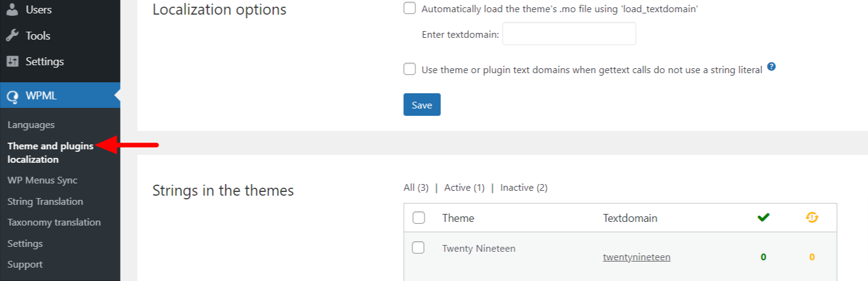Filter themes by Active (1)

click(464, 188)
